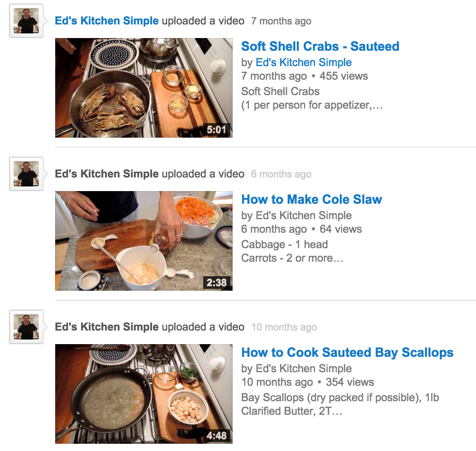This screenshot has height=451, width=476.
Task: Open 'How to Cook Sauteed Bay Scallops' title
Action: [x=347, y=353]
